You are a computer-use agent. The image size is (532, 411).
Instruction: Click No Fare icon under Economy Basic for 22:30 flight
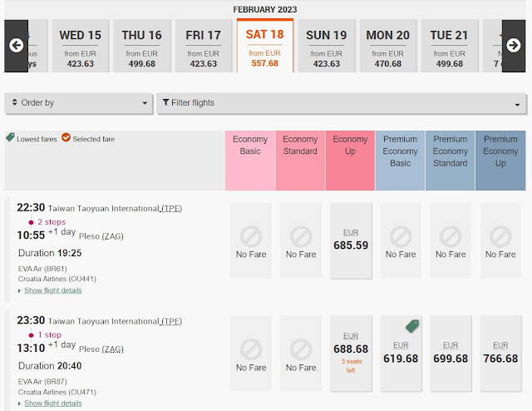[x=251, y=236]
